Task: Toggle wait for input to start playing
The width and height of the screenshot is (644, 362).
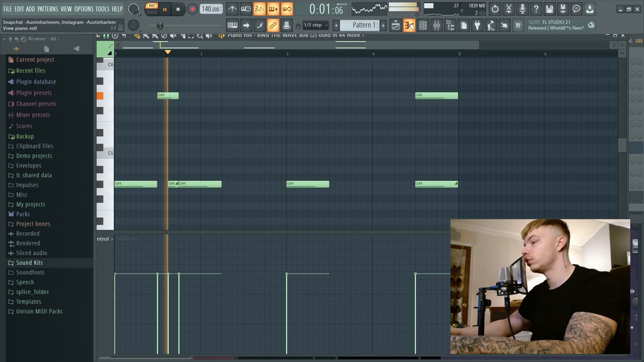Action: (246, 9)
